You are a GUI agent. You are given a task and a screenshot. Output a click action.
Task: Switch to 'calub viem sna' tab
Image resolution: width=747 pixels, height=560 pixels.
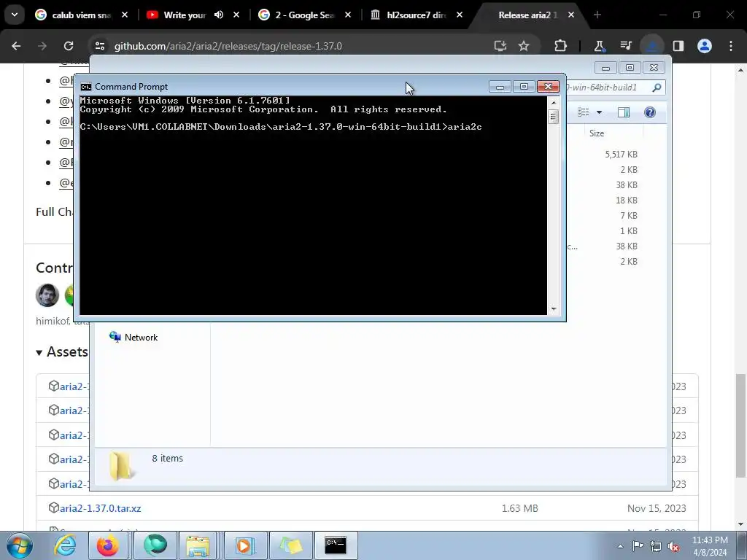(82, 15)
